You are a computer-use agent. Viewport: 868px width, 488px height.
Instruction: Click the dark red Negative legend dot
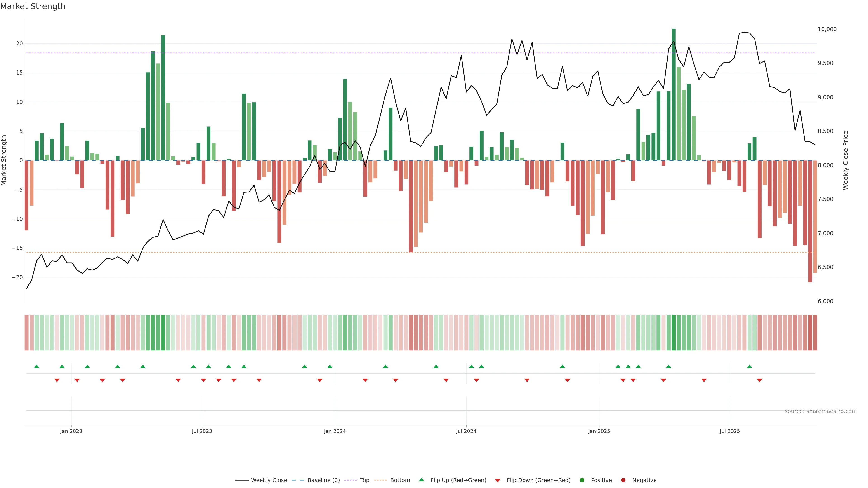623,480
